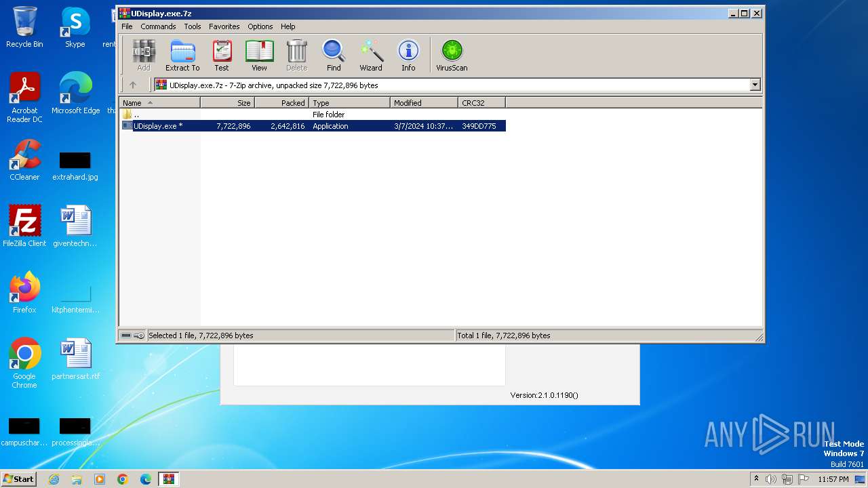Open the Favorites menu
The width and height of the screenshot is (868, 488).
224,26
